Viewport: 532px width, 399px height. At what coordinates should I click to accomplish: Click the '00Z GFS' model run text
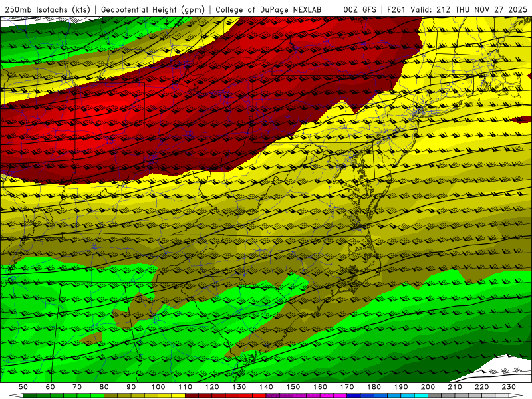tap(360, 10)
